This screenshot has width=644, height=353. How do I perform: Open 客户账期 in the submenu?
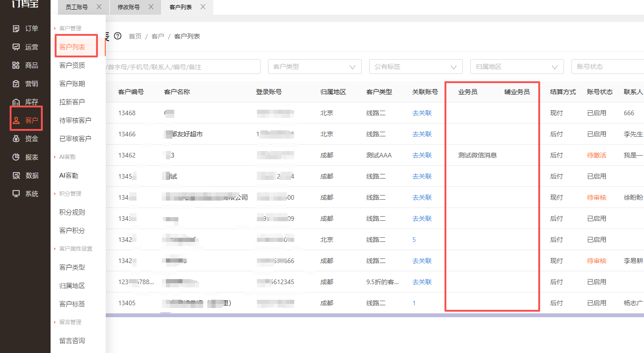[x=72, y=84]
